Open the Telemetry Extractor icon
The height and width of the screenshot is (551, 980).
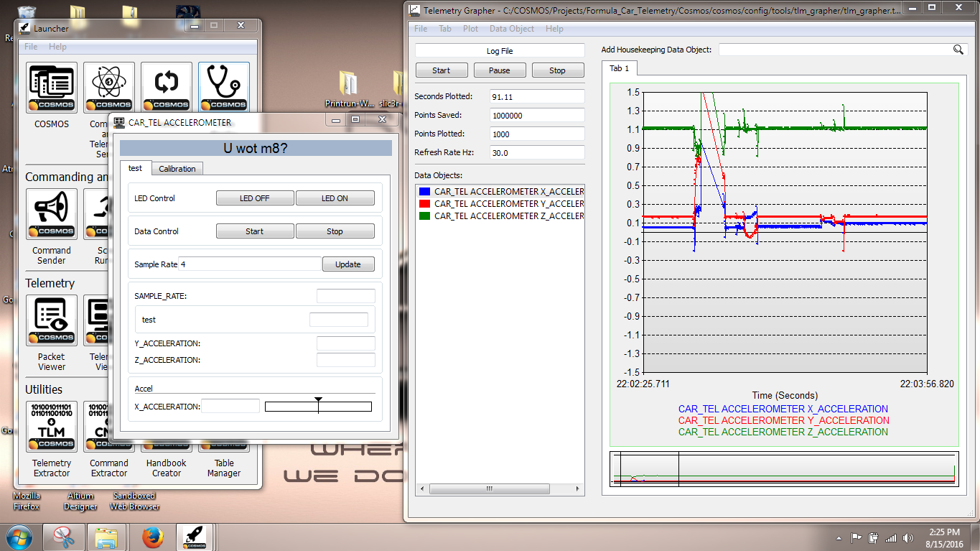pyautogui.click(x=52, y=427)
